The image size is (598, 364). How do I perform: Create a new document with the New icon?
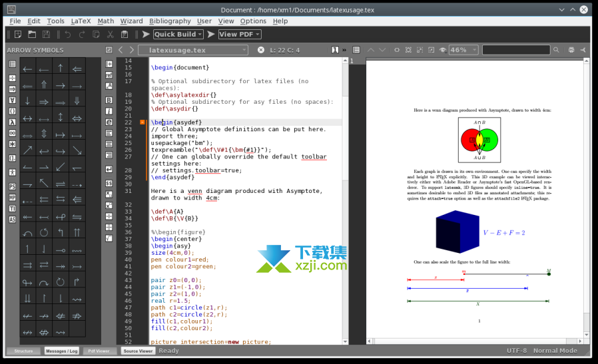pyautogui.click(x=18, y=35)
